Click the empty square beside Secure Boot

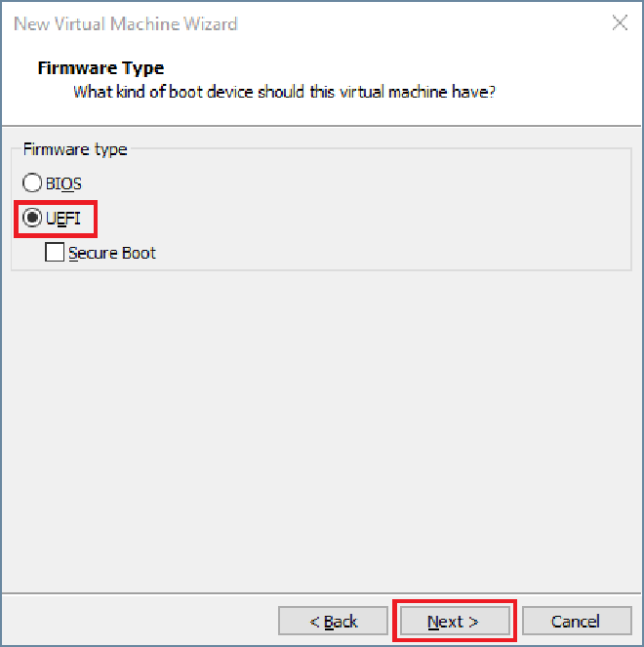click(x=55, y=253)
